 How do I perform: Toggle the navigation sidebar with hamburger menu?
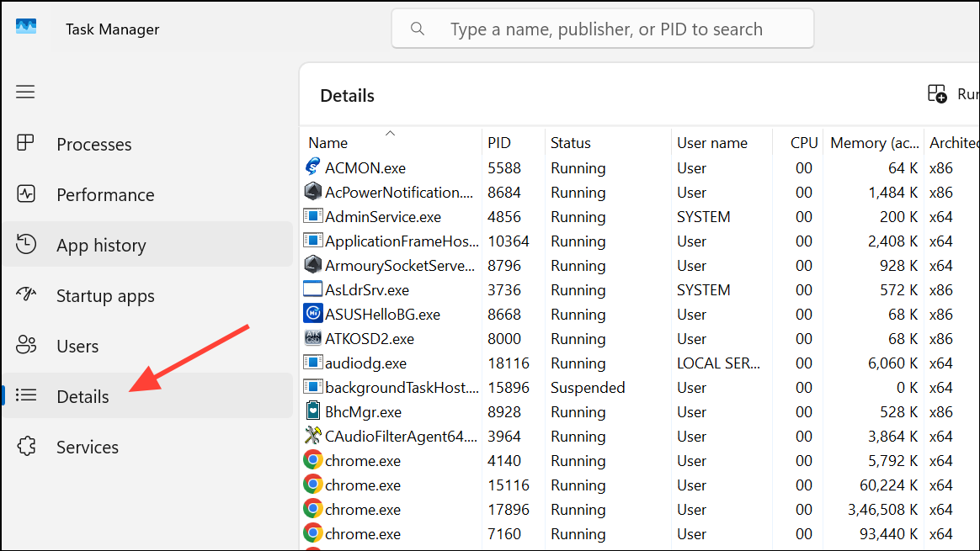point(25,92)
